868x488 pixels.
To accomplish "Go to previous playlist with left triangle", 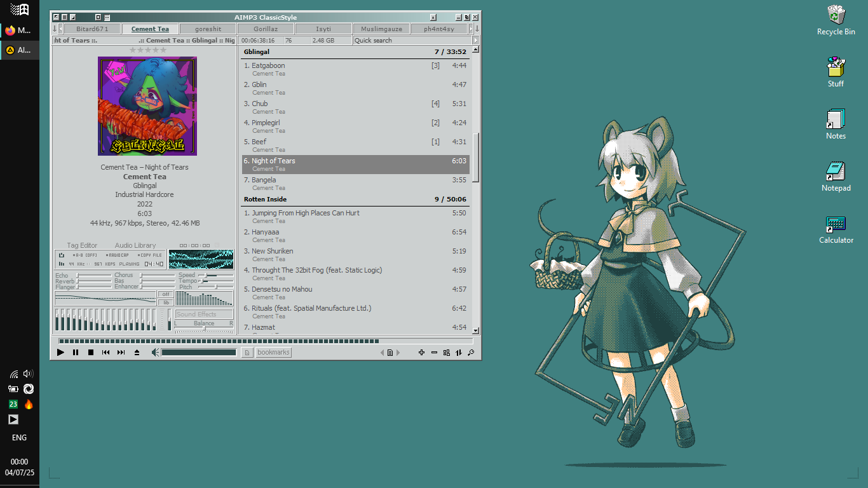I will (383, 353).
